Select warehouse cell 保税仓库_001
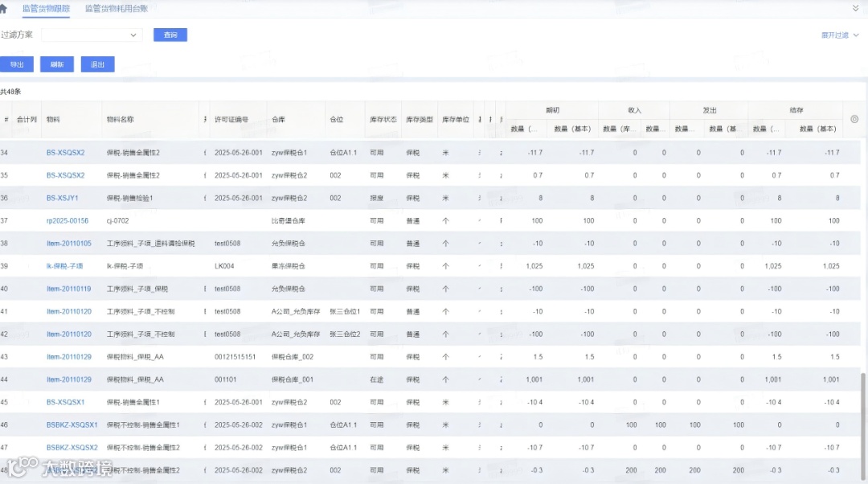868x484 pixels. tap(293, 379)
